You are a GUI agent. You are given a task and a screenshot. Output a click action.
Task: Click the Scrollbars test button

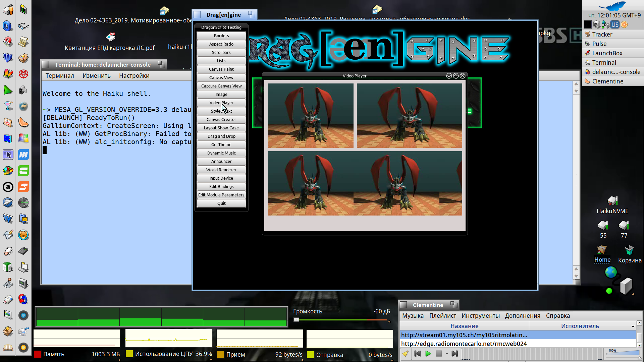(221, 53)
